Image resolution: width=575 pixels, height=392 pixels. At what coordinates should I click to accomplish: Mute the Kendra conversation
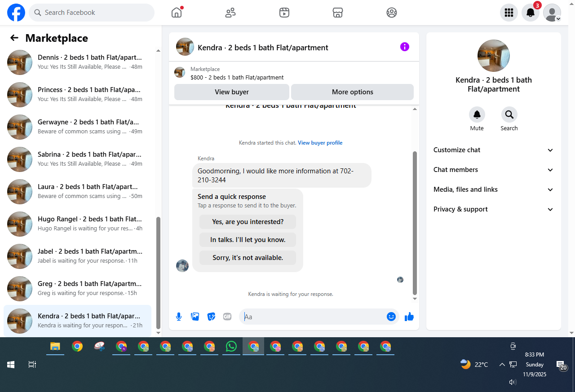[x=477, y=115]
